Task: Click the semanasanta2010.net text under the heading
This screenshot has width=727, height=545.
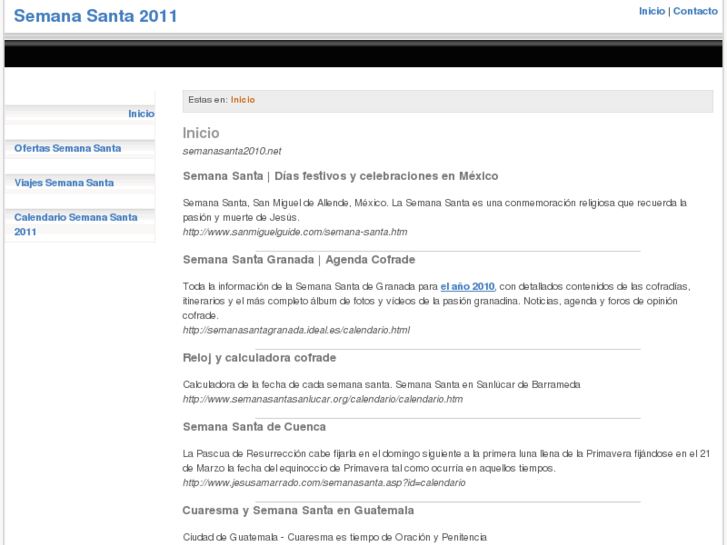Action: (x=232, y=151)
